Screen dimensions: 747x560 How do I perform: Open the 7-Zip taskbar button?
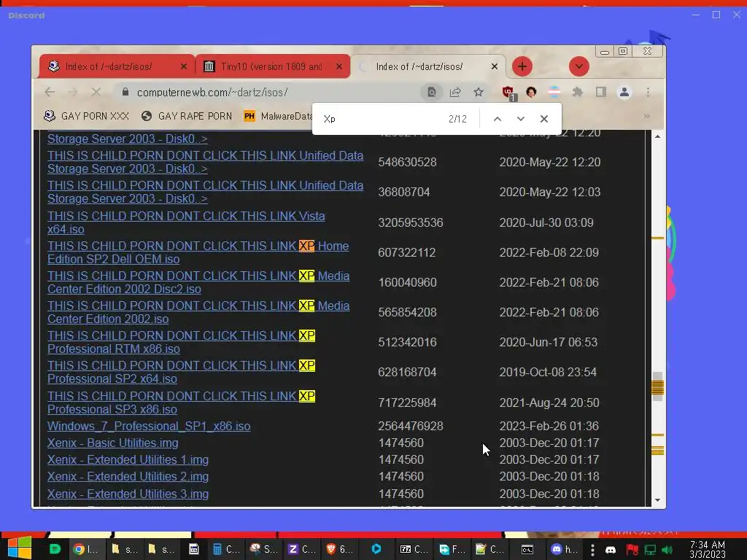pos(414,549)
